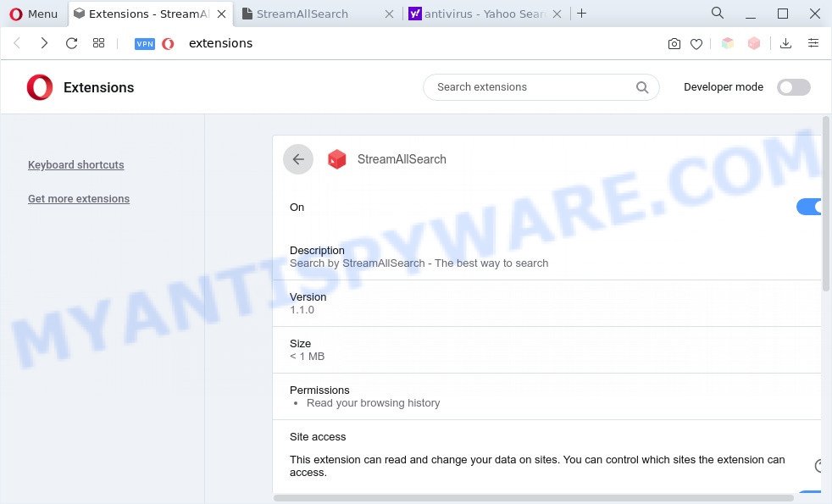Close the antivirus Yahoo Search tab

tap(557, 14)
